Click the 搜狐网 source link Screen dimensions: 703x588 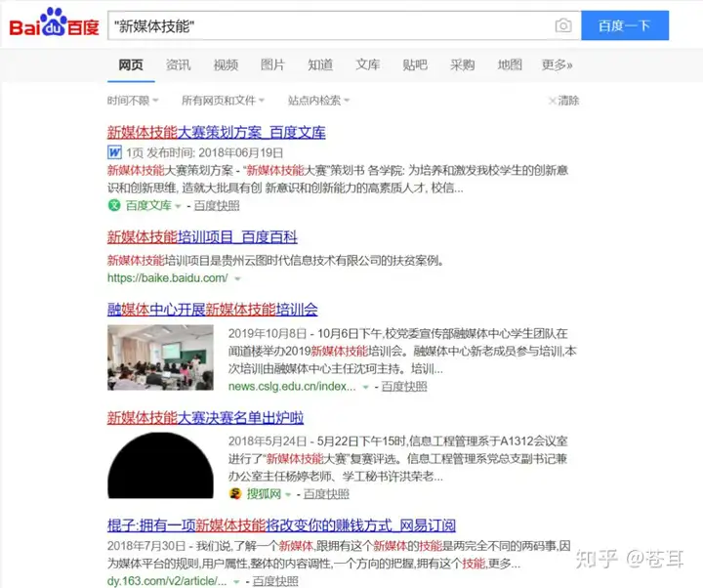tap(264, 494)
